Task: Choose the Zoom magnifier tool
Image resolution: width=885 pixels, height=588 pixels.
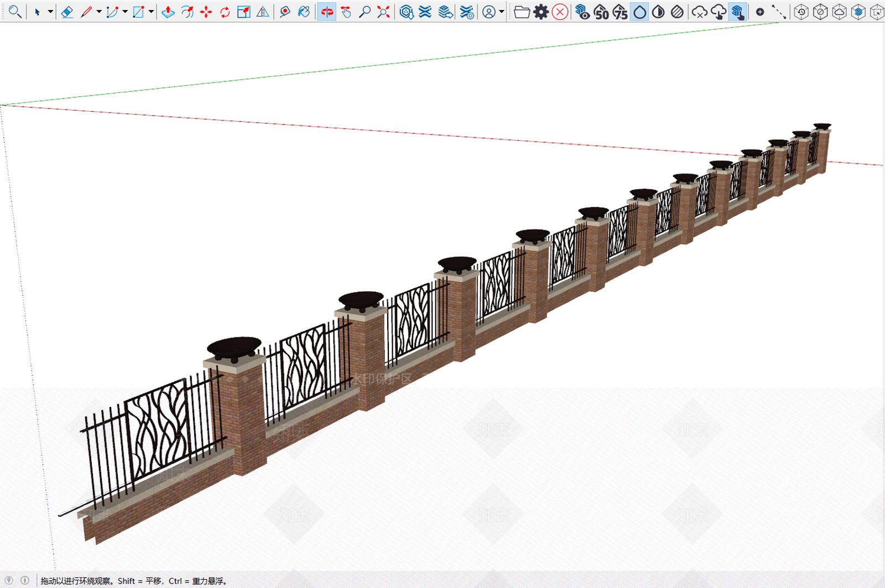Action: (365, 12)
